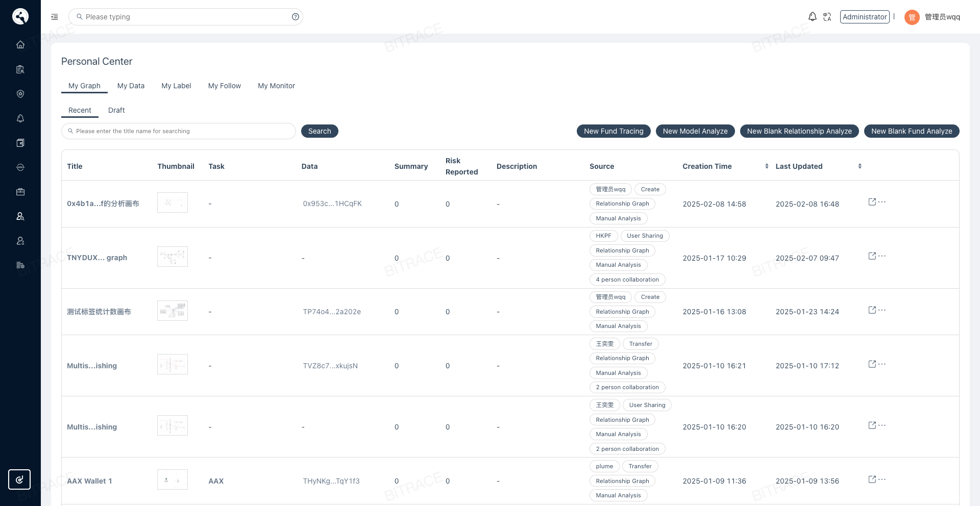Screen dimensions: 980x506
Task: Click the New Fund Tracing button
Action: coord(614,131)
